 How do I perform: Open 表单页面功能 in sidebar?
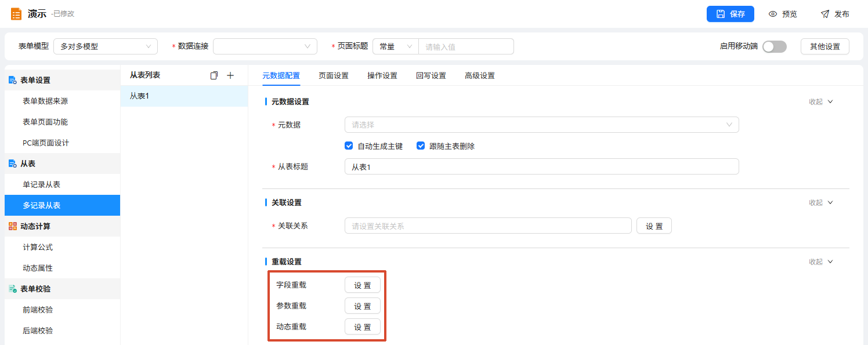pos(62,122)
